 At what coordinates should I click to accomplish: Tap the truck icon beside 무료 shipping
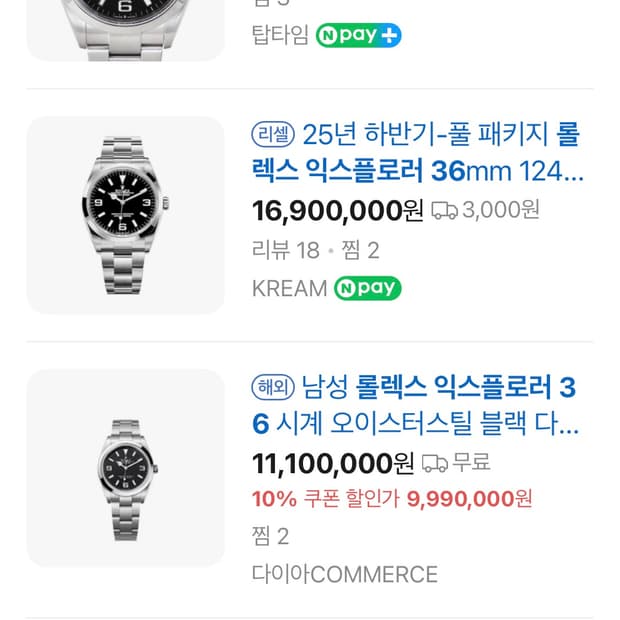tap(434, 463)
